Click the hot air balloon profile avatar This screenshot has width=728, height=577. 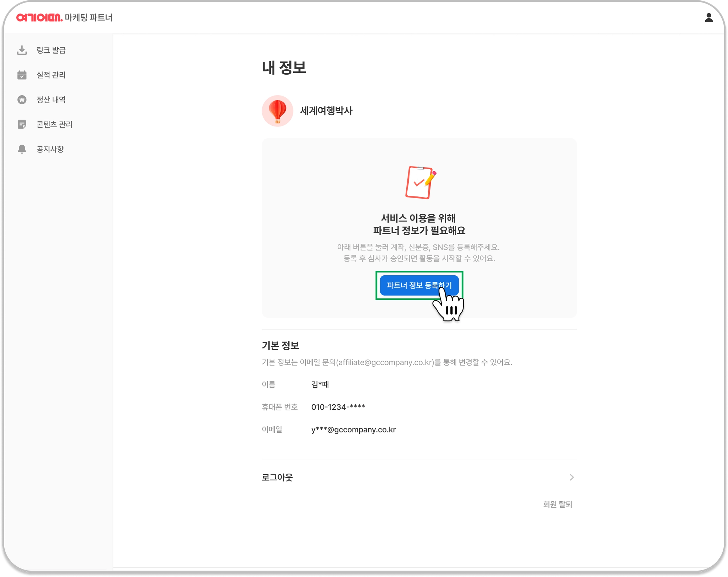pos(277,111)
